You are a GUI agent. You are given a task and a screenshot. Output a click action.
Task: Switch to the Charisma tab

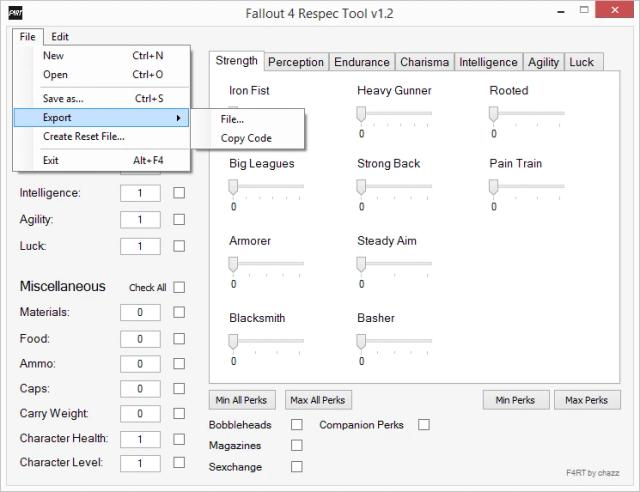[x=424, y=62]
